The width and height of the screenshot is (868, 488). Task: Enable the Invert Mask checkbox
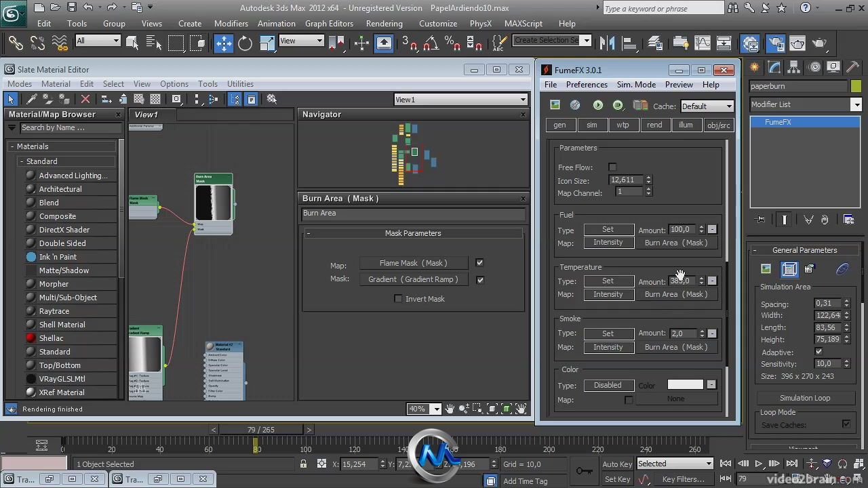point(398,298)
